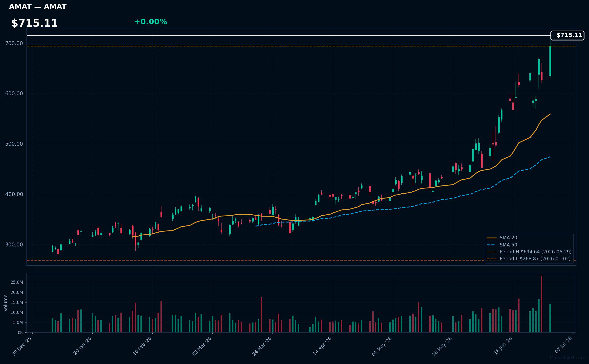Click the 400.00 price axis label
Viewport: 589px width, 364px height.
click(14, 194)
